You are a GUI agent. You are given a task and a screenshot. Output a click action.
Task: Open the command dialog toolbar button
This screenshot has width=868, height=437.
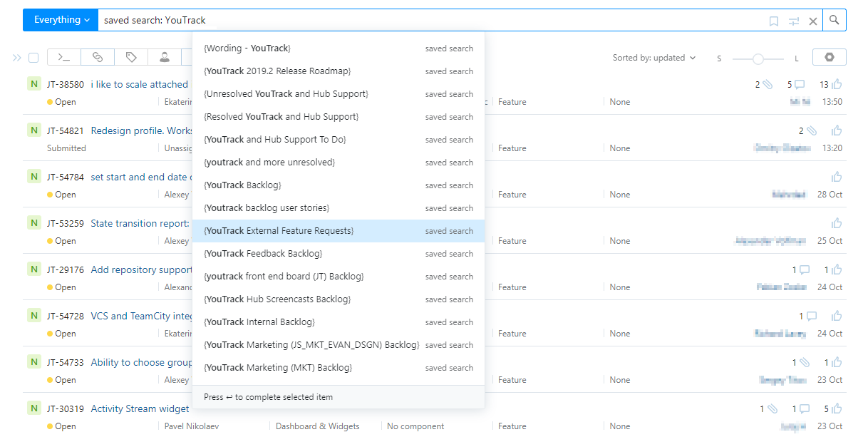64,58
